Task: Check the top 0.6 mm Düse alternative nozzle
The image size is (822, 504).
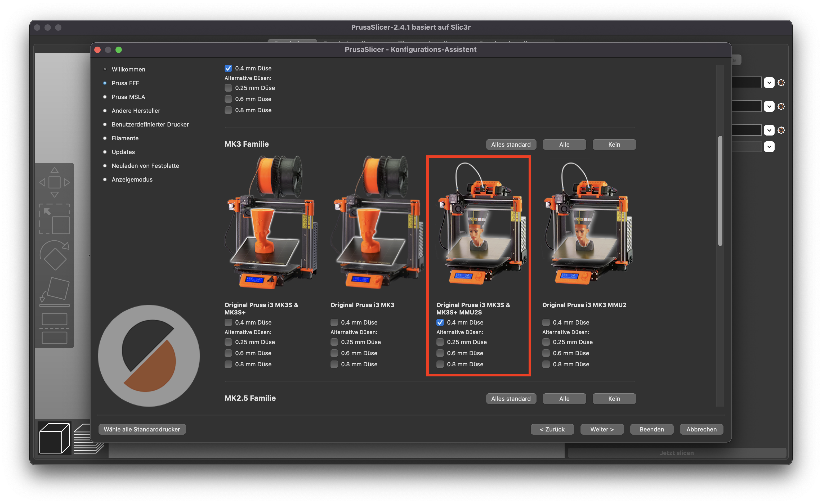Action: [x=228, y=99]
